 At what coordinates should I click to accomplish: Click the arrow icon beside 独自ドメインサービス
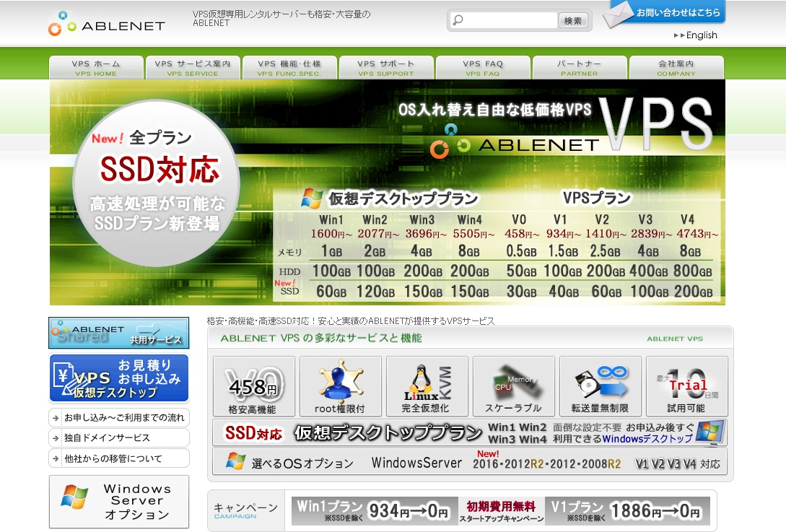[56, 438]
